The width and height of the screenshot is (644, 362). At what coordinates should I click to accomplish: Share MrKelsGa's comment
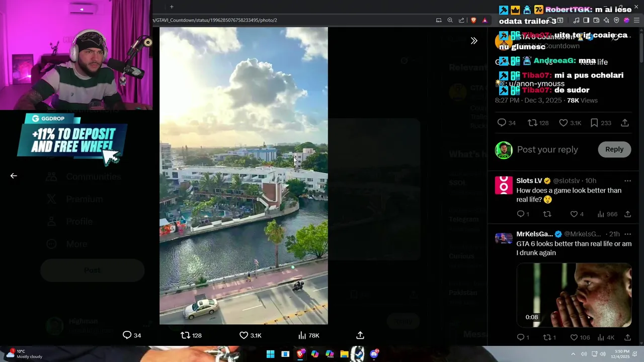tap(627, 337)
